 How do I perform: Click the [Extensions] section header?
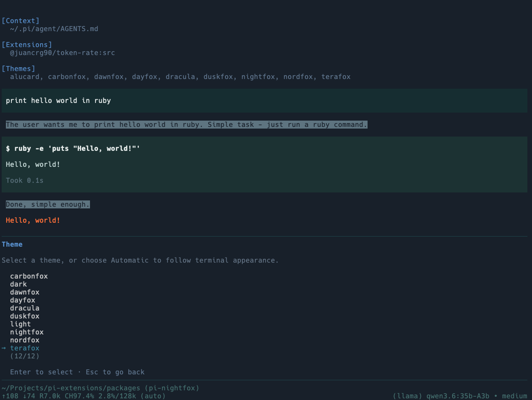pos(27,45)
